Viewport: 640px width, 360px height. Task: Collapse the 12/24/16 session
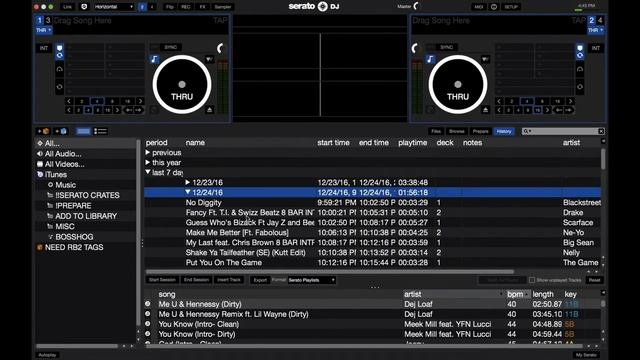point(188,192)
